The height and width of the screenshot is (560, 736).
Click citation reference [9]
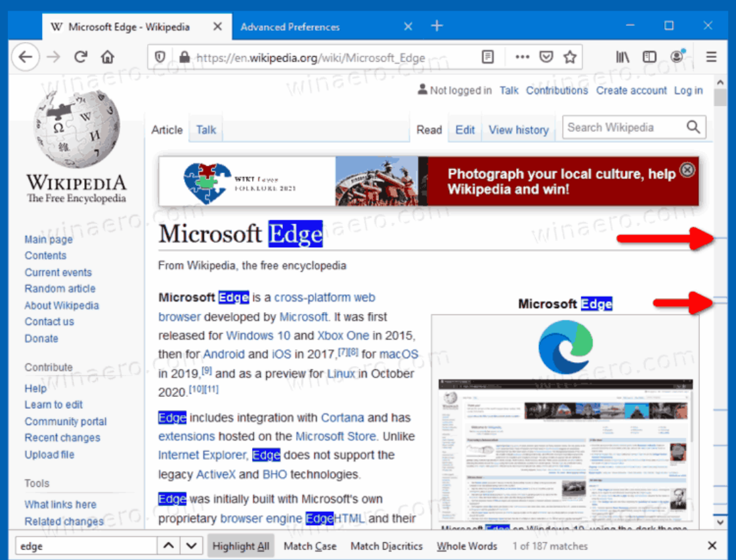click(x=207, y=371)
